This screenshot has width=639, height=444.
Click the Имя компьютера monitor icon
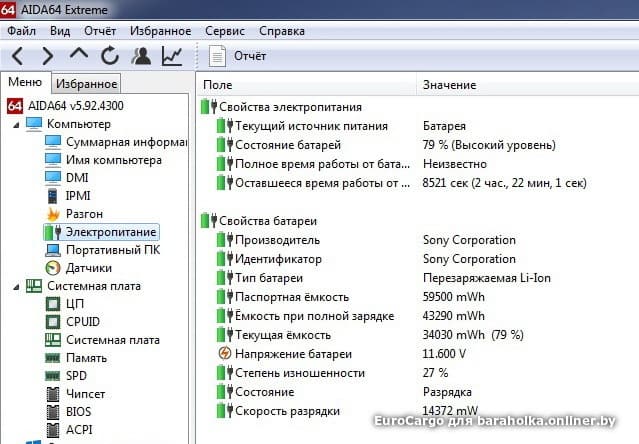(x=53, y=160)
